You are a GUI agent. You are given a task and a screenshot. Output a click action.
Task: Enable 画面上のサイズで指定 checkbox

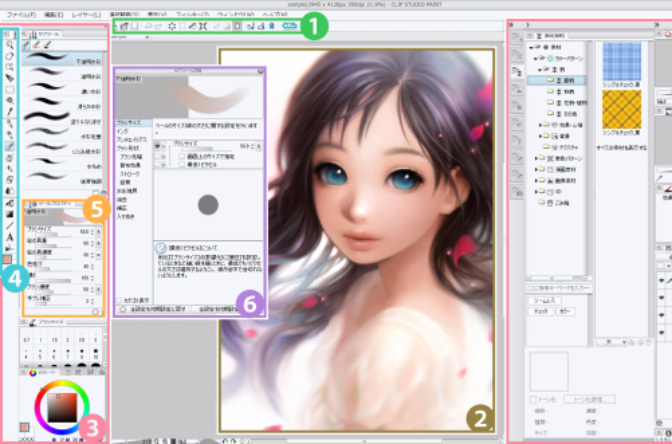pos(182,156)
